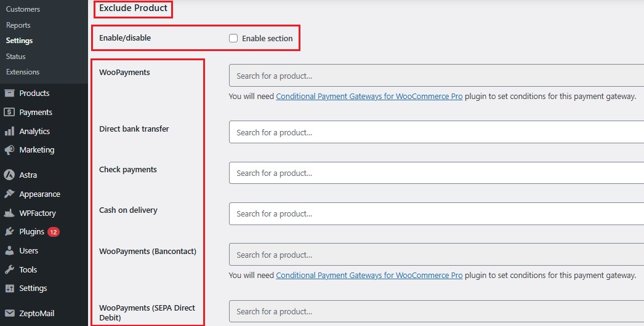Click the WooPayments row label
The height and width of the screenshot is (326, 644).
click(124, 72)
